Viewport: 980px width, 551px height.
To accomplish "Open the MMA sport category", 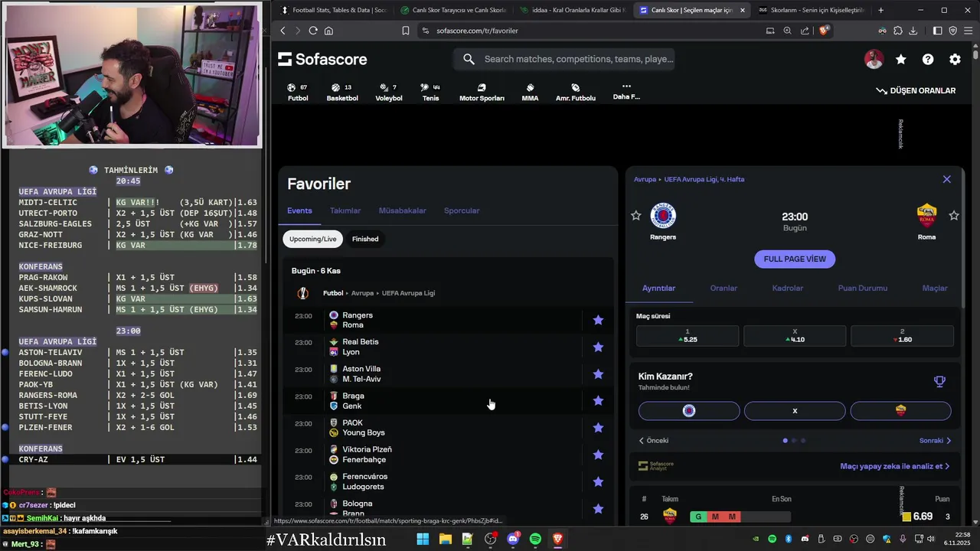I will [x=530, y=93].
